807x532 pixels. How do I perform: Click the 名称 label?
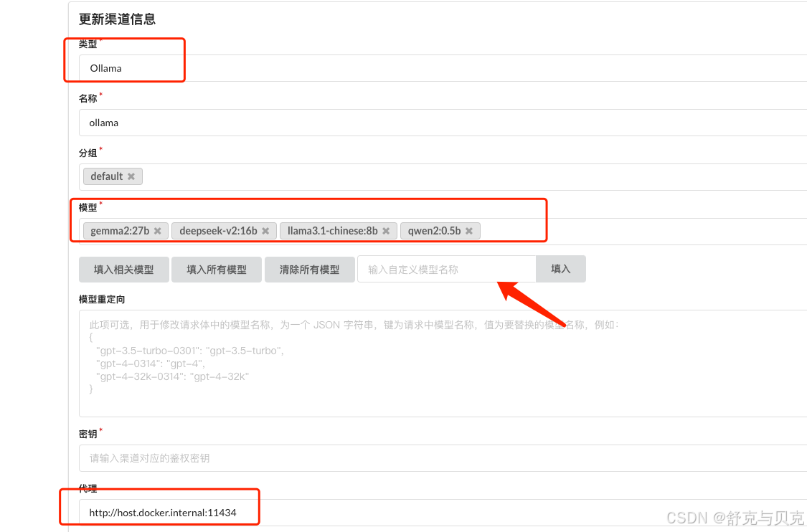pos(88,99)
